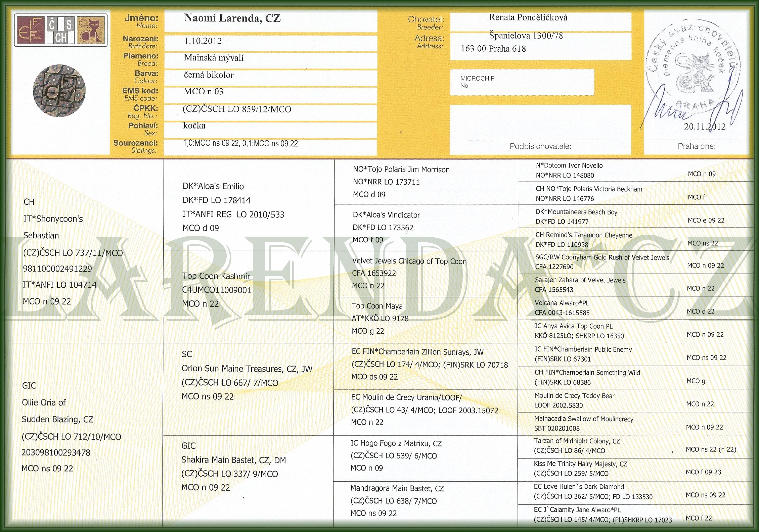
Task: Click the colour value 'černá bikolor'
Action: pos(209,75)
